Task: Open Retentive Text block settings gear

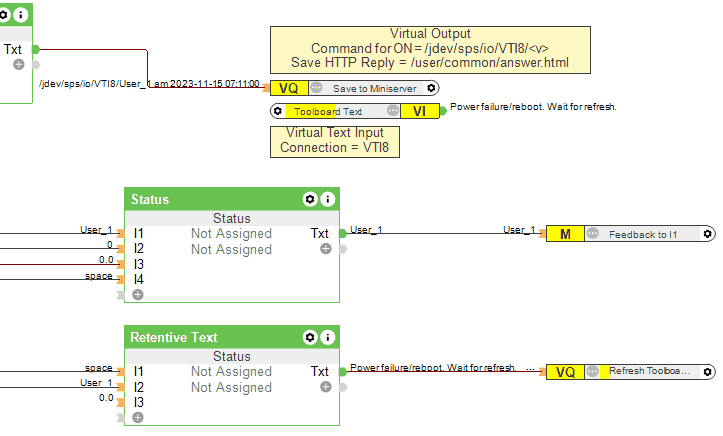Action: (x=310, y=338)
